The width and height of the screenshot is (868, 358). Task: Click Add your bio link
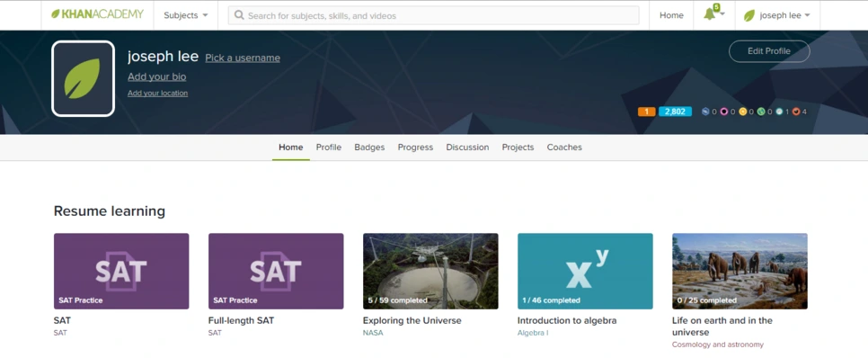coord(156,76)
